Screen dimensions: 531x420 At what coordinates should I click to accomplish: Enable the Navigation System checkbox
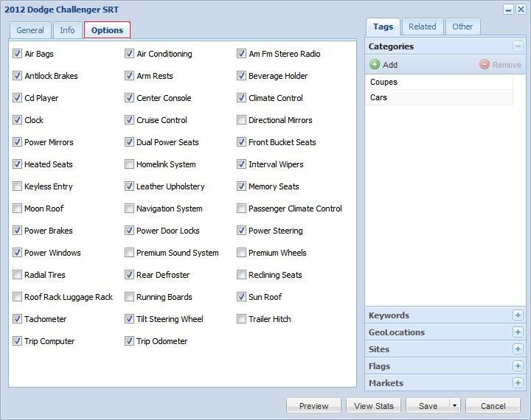pyautogui.click(x=130, y=209)
